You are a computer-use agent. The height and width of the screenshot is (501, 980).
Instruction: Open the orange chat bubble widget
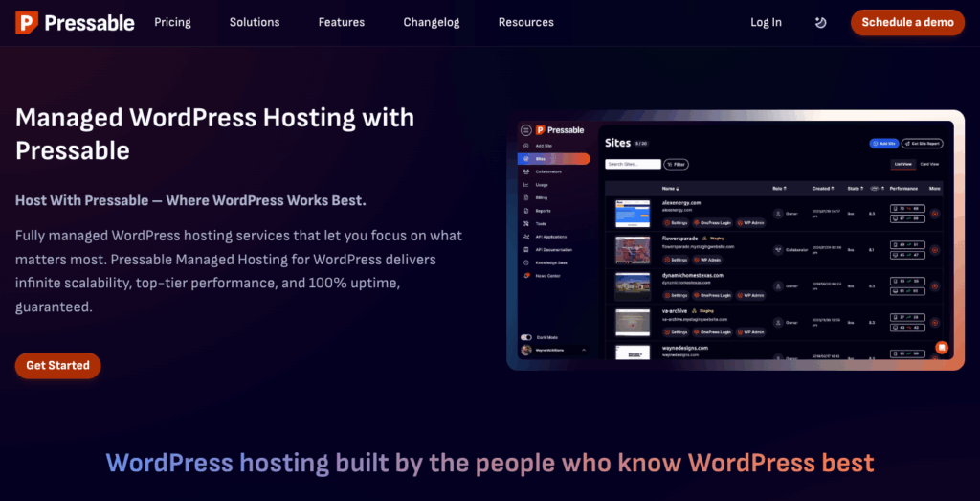tap(942, 347)
